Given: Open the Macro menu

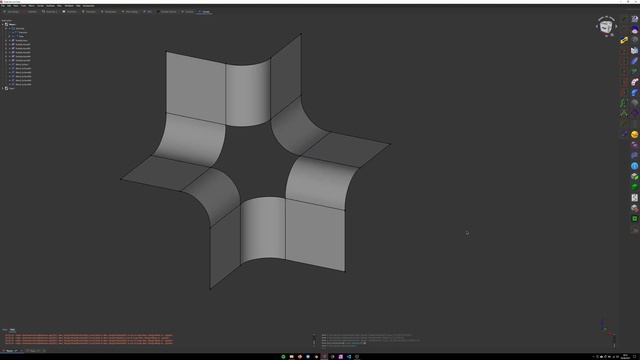Looking at the screenshot, I should pyautogui.click(x=31, y=6).
